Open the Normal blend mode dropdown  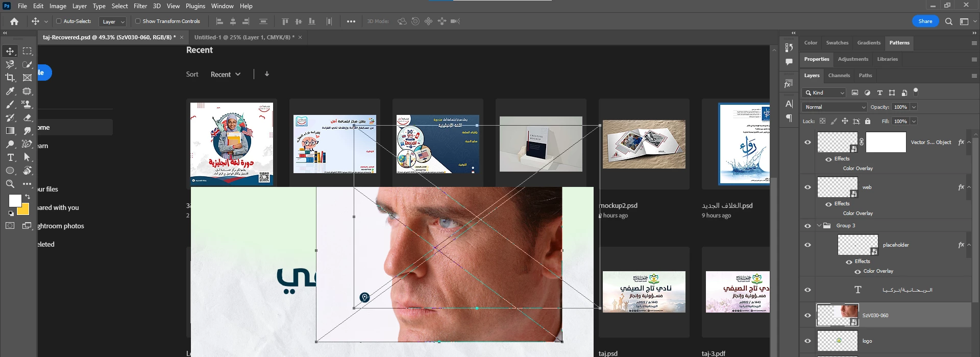point(835,107)
